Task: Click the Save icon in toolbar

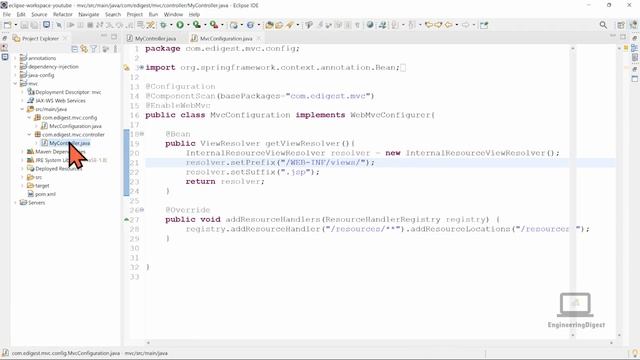Action: pyautogui.click(x=24, y=25)
